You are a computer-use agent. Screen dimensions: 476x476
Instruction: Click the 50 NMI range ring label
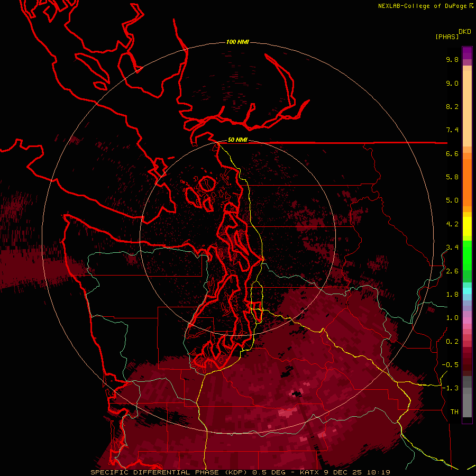click(x=237, y=140)
